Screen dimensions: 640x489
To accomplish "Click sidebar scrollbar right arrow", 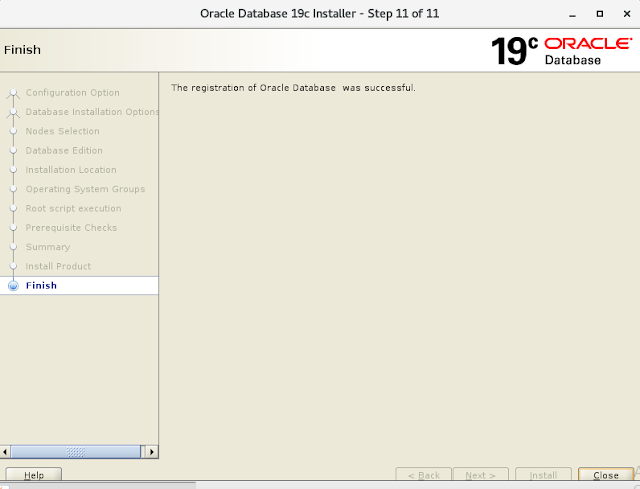I will pos(152,452).
